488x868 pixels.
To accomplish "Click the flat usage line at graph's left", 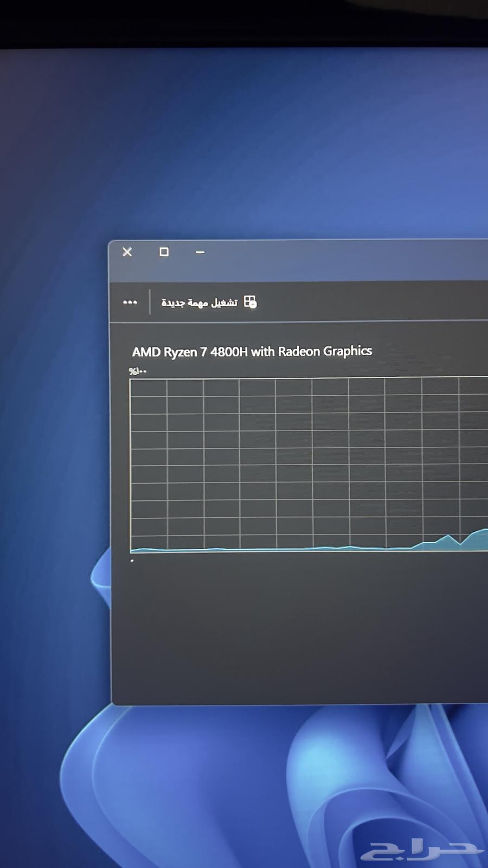I will pyautogui.click(x=163, y=550).
